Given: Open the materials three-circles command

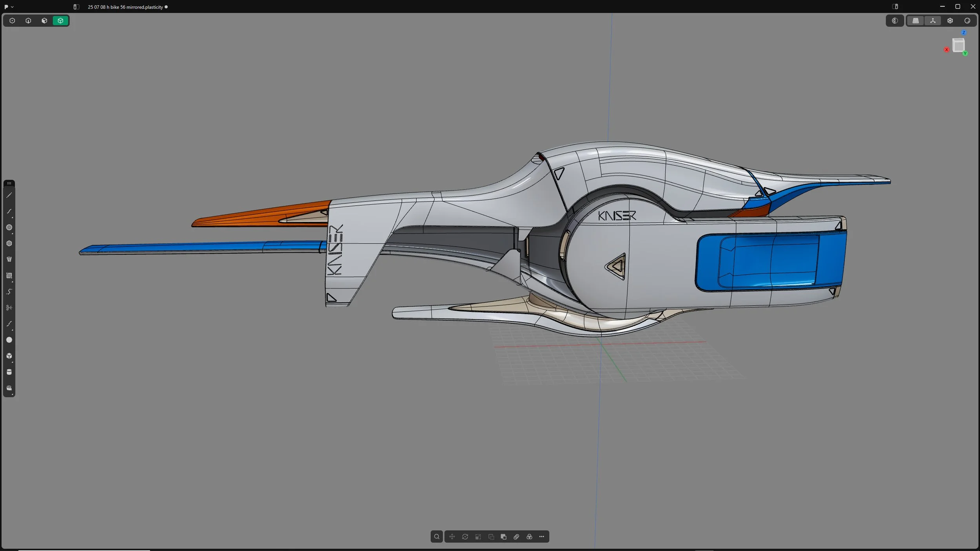Looking at the screenshot, I should click(x=529, y=536).
